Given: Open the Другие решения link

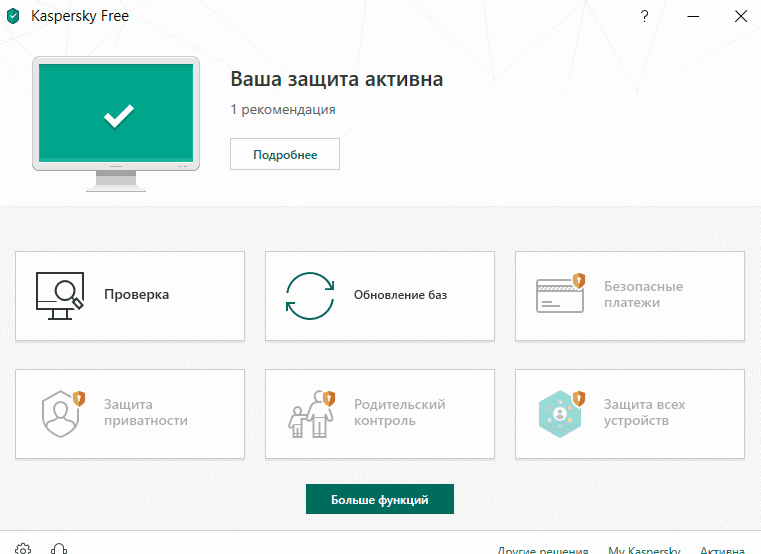Looking at the screenshot, I should click(543, 550).
